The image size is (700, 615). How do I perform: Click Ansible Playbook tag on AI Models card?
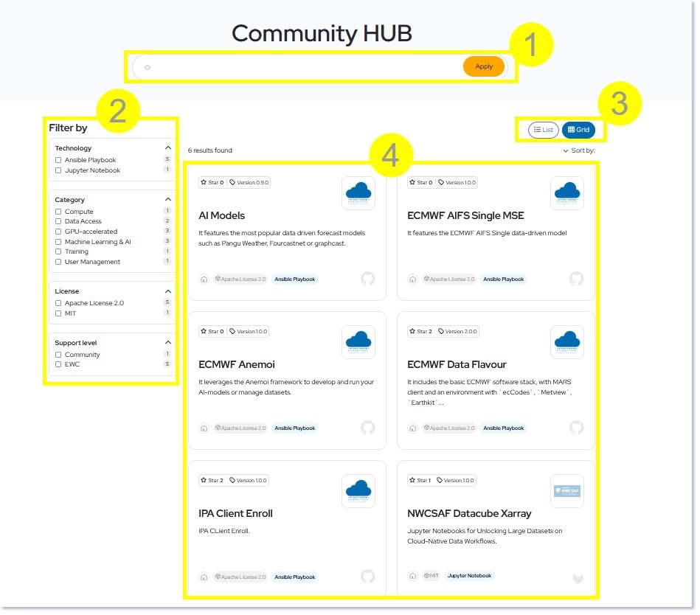(295, 279)
